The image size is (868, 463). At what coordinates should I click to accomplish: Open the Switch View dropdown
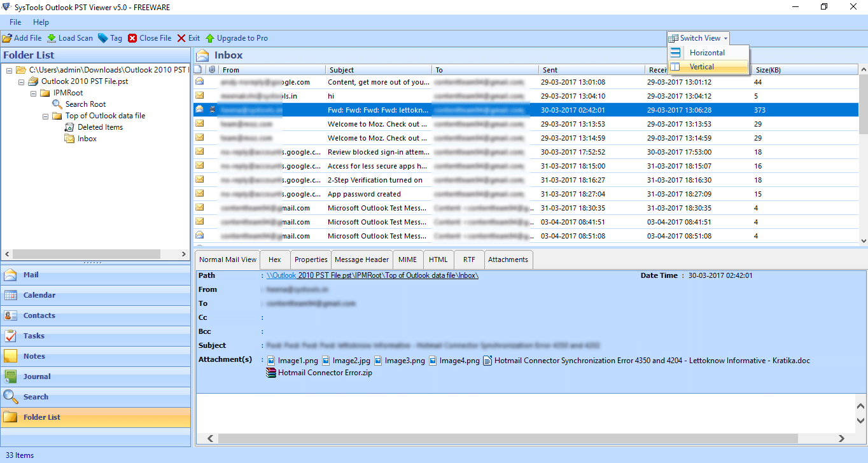(x=696, y=38)
